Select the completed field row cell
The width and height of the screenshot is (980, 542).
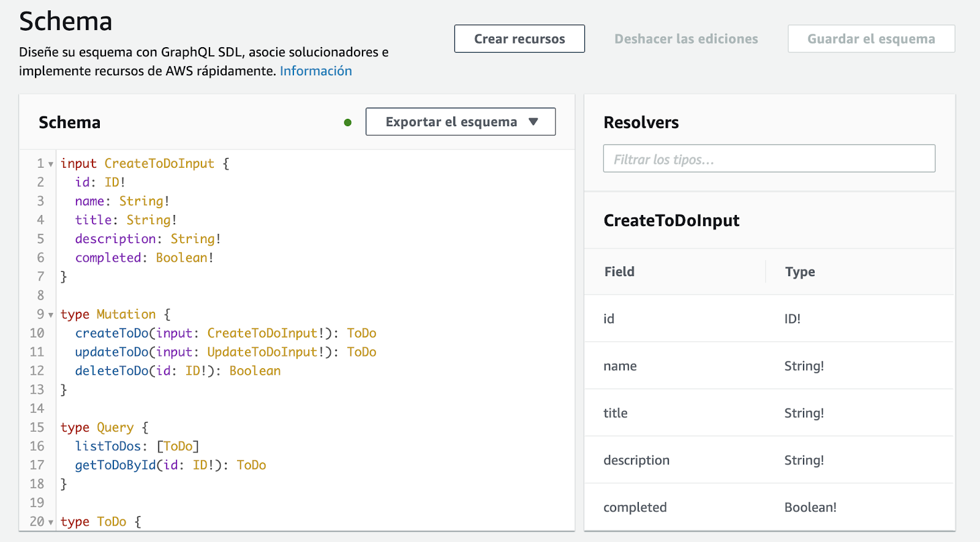635,507
